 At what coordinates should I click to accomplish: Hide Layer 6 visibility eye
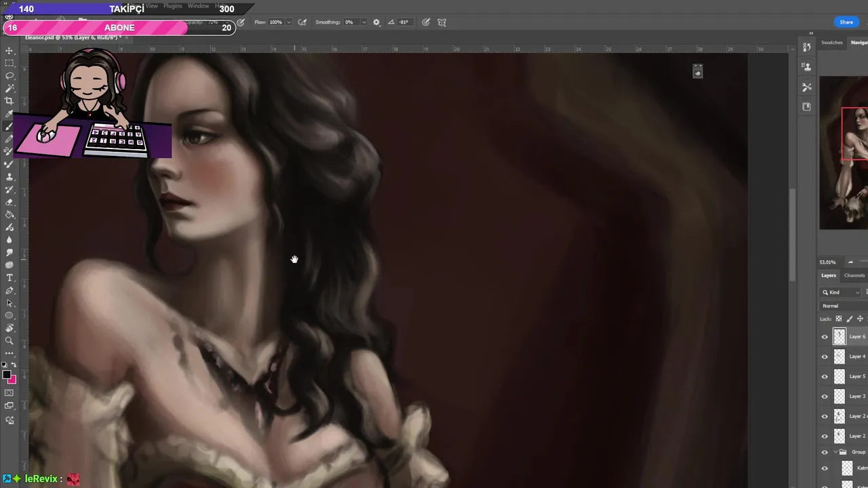pyautogui.click(x=825, y=337)
